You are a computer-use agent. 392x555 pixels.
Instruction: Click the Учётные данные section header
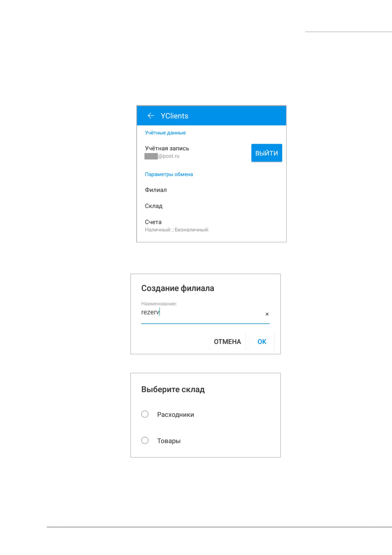pyautogui.click(x=165, y=133)
